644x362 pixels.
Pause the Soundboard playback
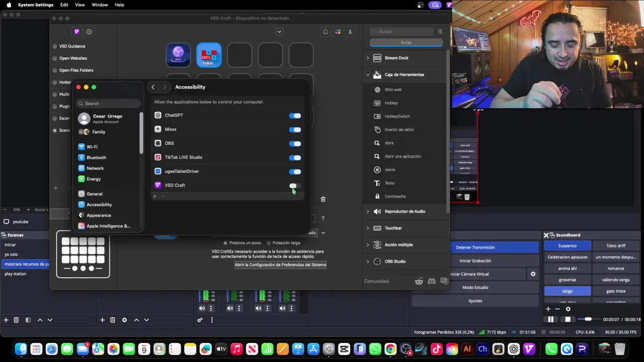pos(551,319)
